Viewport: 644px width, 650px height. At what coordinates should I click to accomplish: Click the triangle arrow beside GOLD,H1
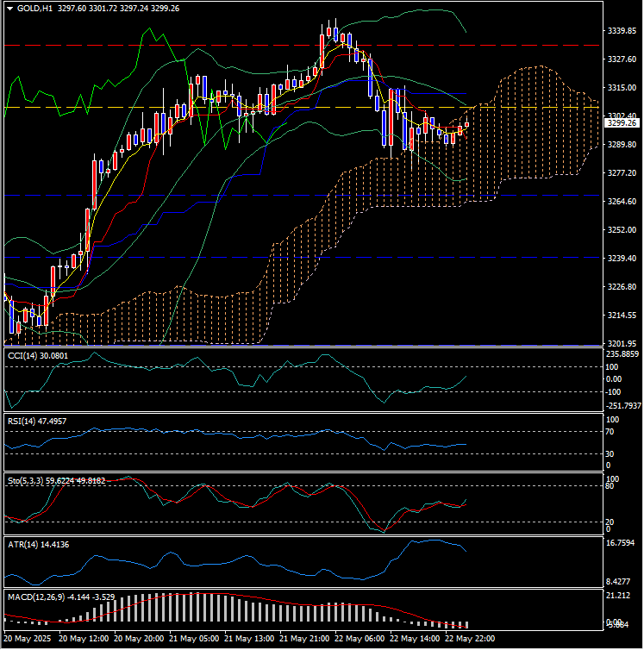[9, 9]
